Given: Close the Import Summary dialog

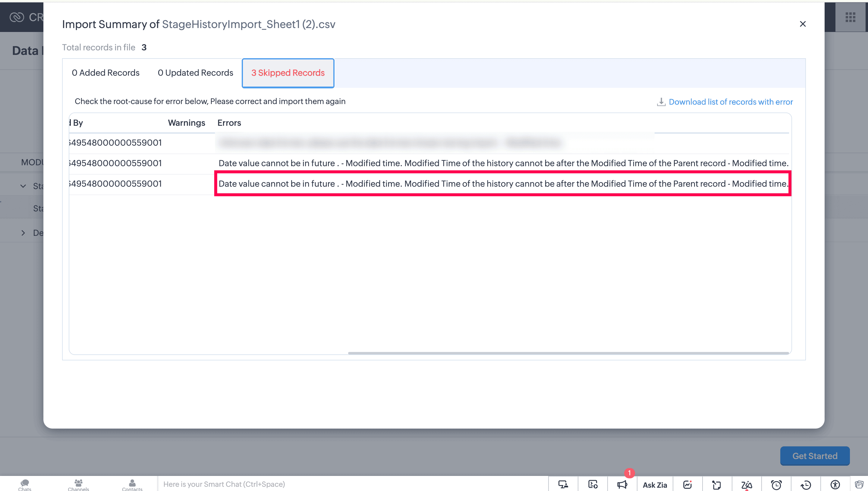Looking at the screenshot, I should [x=803, y=24].
